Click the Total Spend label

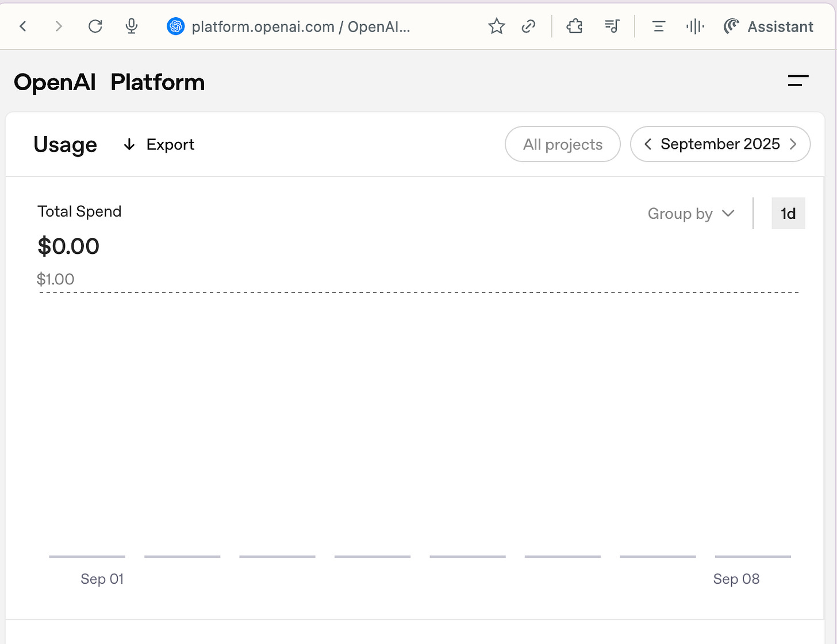pos(79,211)
